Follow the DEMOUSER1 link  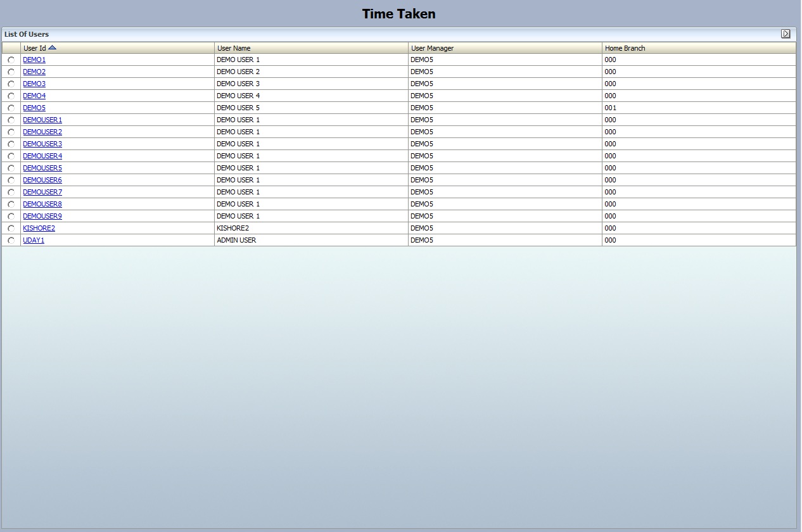coord(42,120)
